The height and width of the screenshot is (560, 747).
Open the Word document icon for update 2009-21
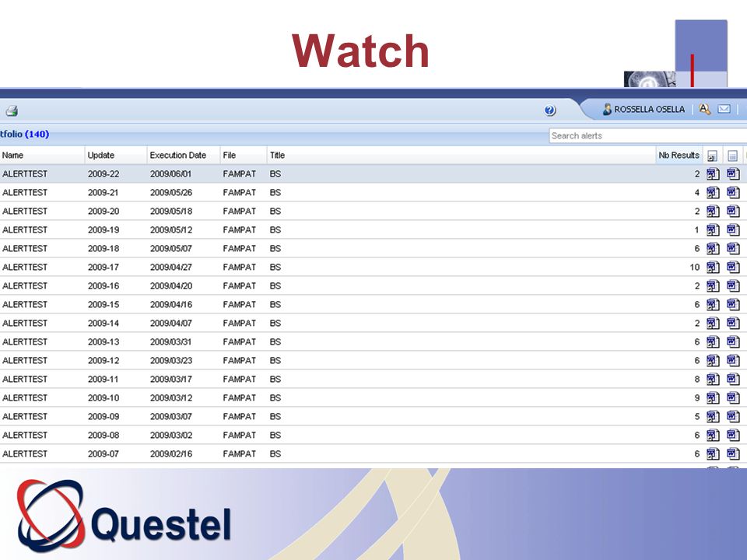click(x=733, y=192)
